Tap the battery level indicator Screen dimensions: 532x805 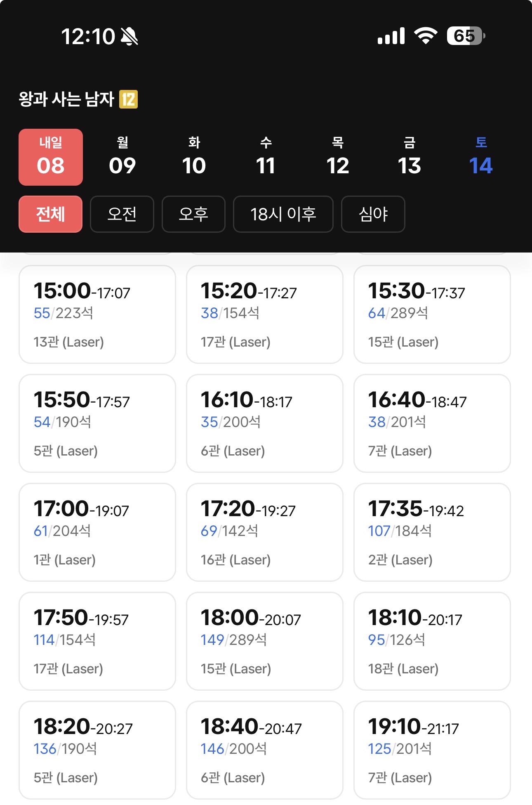click(466, 36)
